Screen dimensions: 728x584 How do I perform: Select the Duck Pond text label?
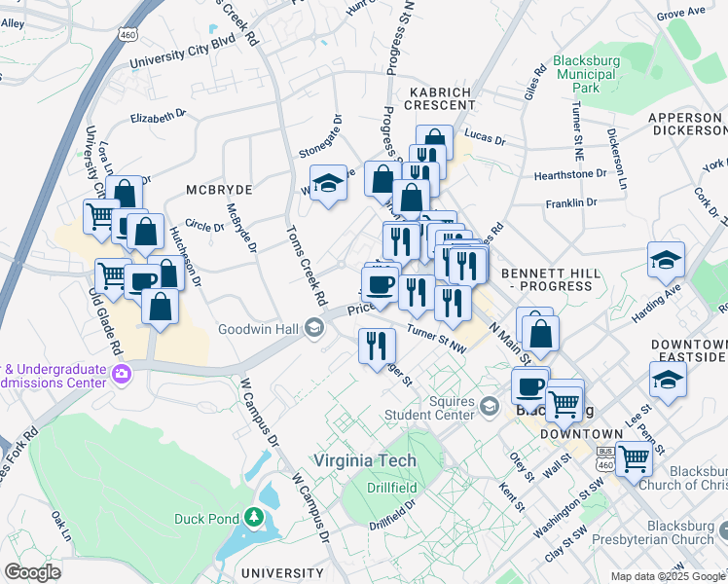click(x=206, y=519)
